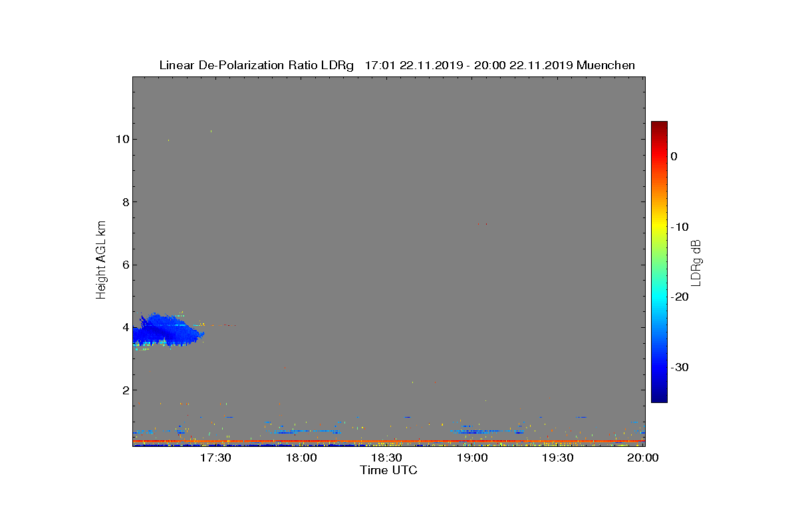798x532 pixels.
Task: Click the 6 km height tick label
Action: coord(125,265)
